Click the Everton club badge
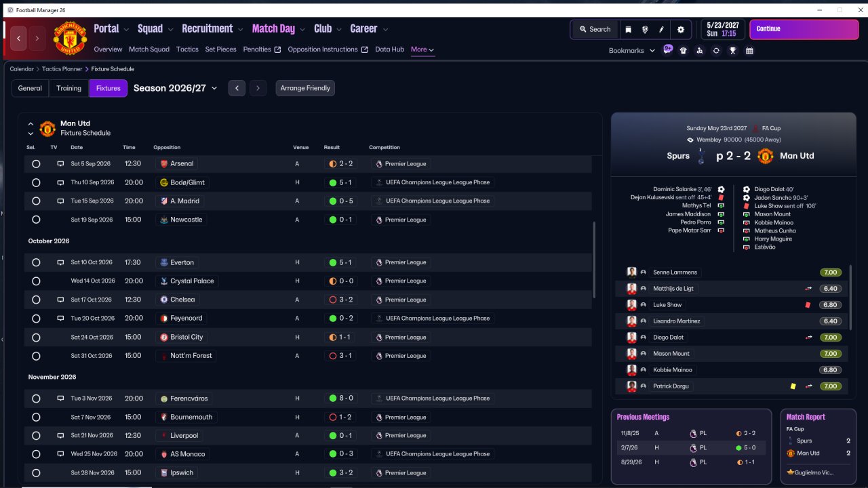Screen dimensions: 868x488 tap(163, 262)
